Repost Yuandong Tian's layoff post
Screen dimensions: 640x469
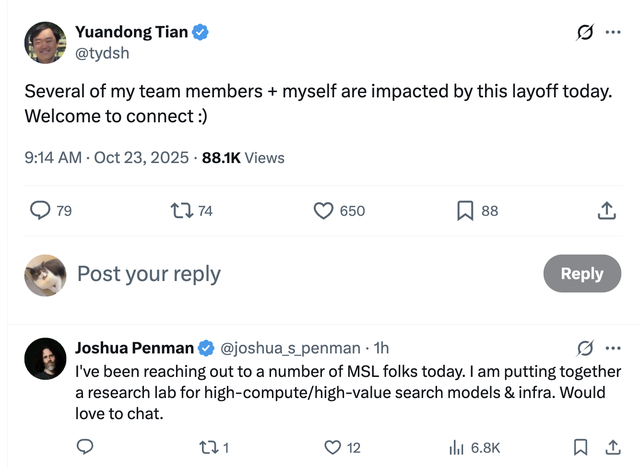click(182, 211)
